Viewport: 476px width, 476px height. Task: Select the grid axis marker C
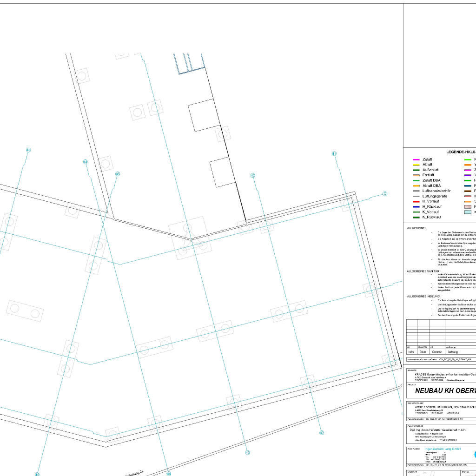[385, 194]
